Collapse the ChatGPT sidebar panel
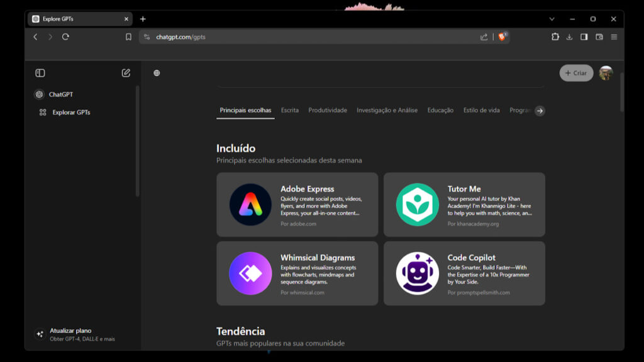 40,73
